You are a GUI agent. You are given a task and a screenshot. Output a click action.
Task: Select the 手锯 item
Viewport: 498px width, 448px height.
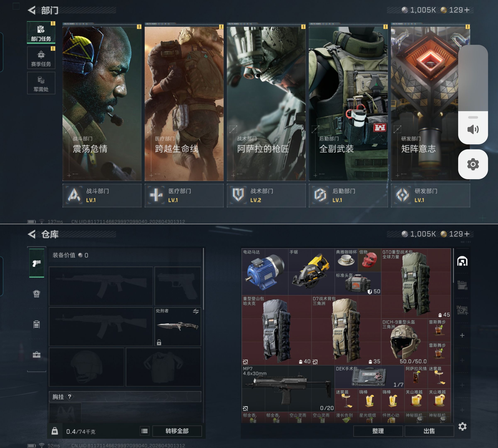[311, 272]
